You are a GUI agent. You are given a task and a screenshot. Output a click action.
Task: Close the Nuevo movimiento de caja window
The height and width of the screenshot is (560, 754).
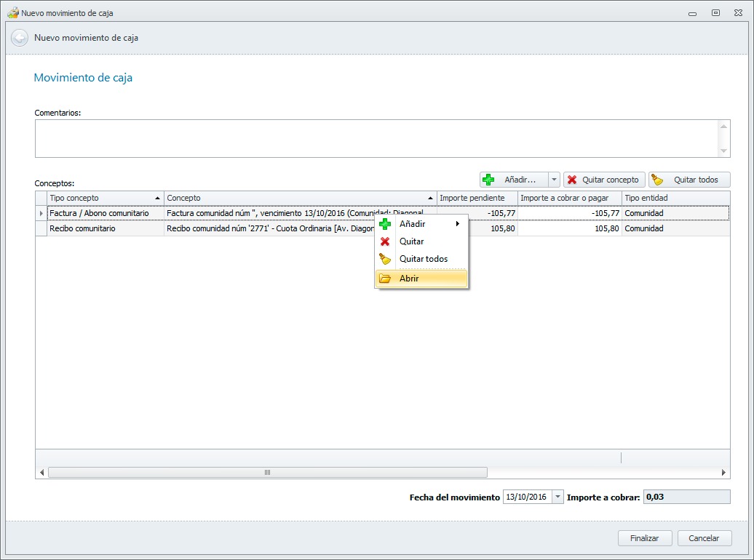(738, 13)
